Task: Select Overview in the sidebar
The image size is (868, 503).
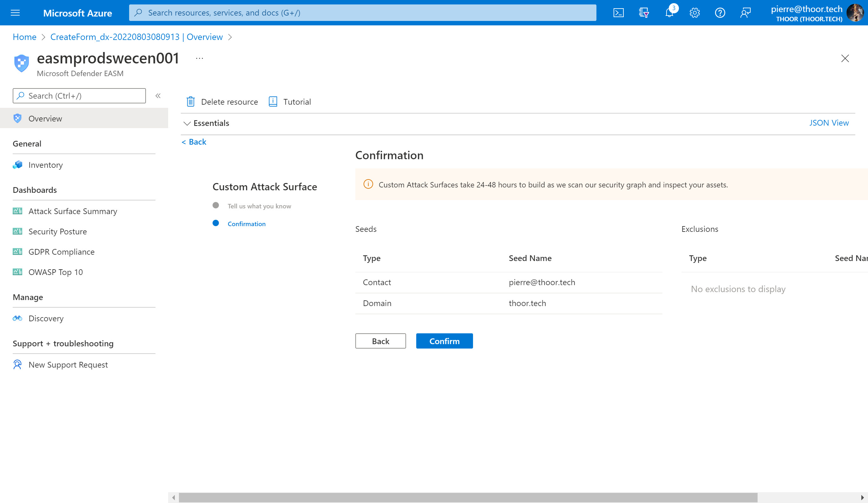Action: (x=84, y=118)
